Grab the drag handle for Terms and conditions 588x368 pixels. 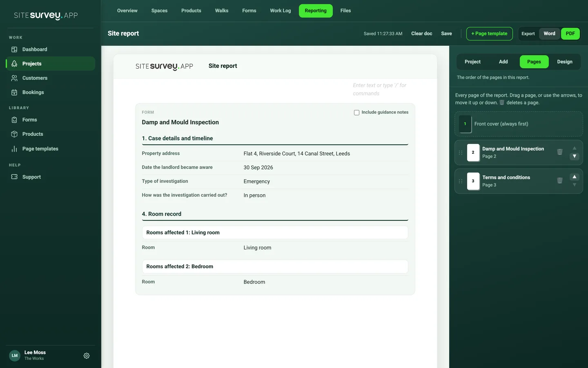[x=461, y=181]
